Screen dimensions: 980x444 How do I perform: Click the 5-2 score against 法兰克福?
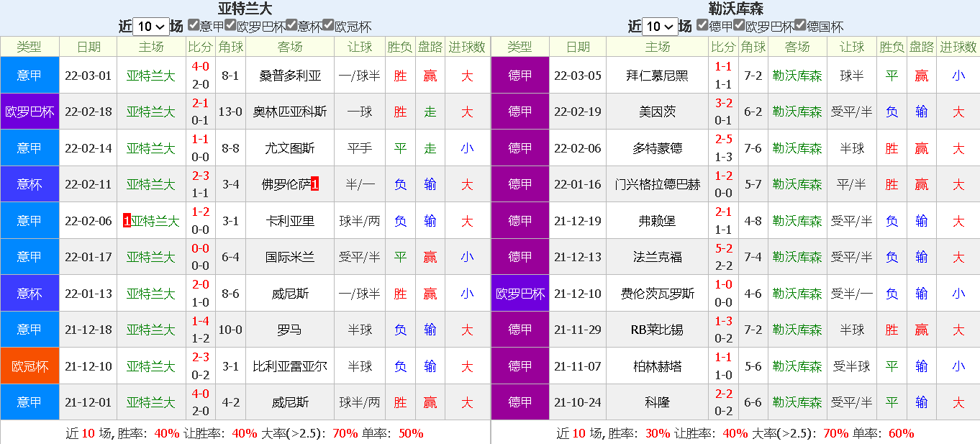[x=723, y=248]
